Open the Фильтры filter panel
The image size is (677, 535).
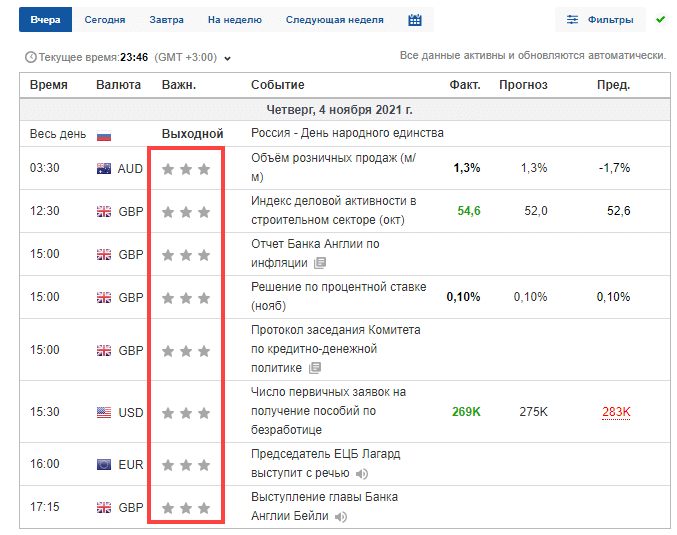click(x=599, y=20)
